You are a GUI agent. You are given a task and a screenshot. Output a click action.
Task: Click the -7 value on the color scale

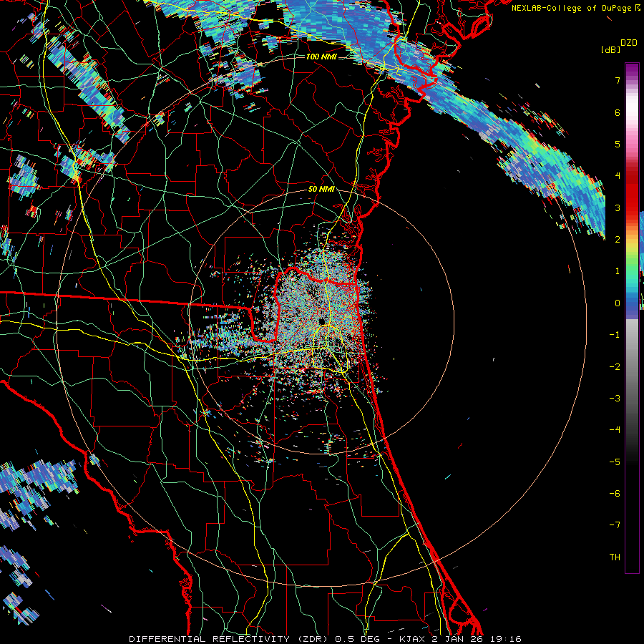615,525
